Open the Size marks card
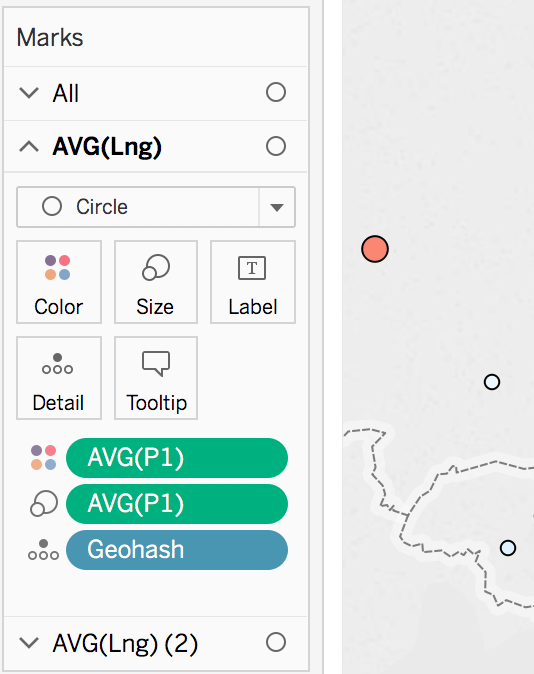 (x=156, y=282)
